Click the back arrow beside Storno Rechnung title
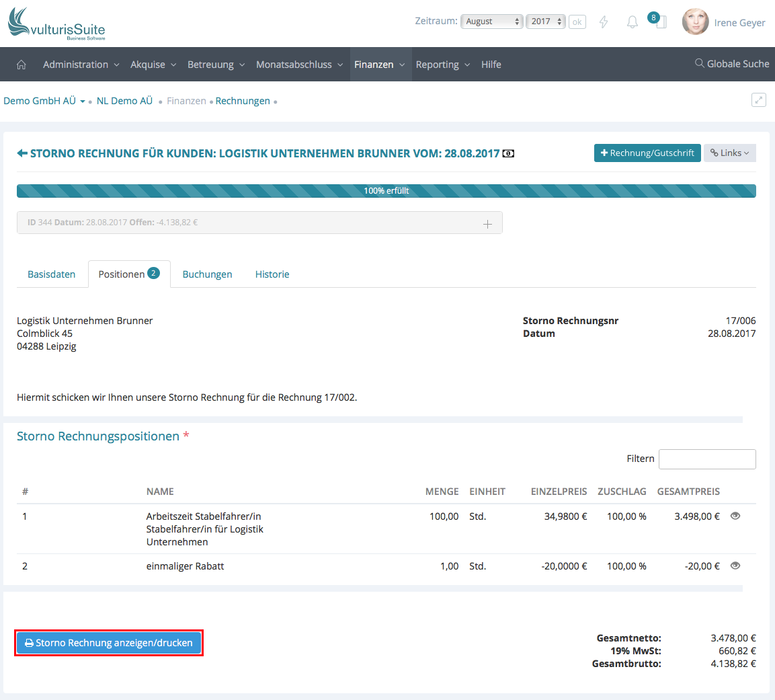 pyautogui.click(x=22, y=153)
